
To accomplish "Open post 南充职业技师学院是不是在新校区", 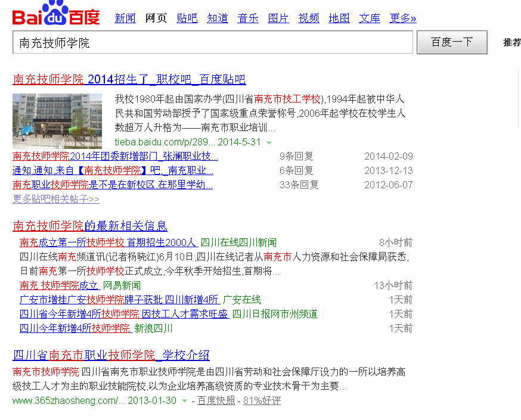I will coord(113,185).
